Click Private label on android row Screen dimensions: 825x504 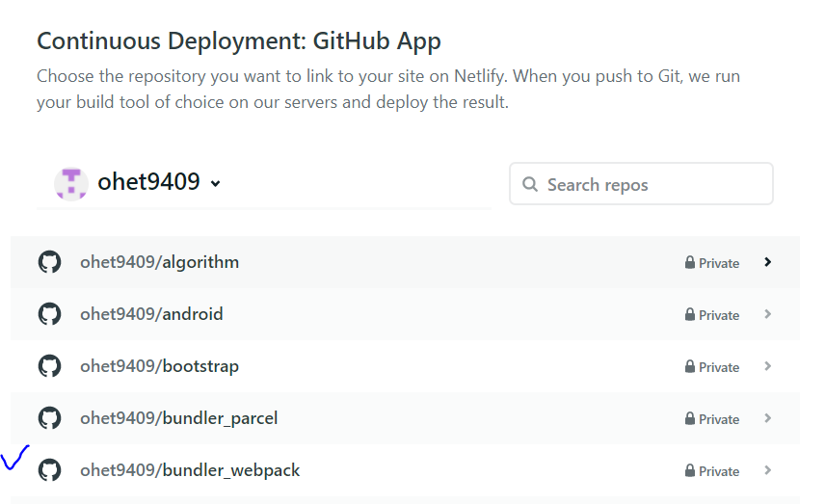(x=719, y=315)
